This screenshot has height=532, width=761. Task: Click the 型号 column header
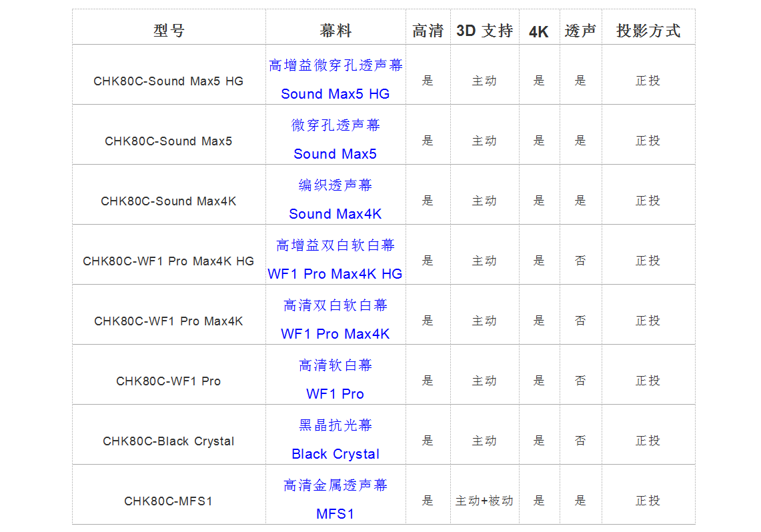[169, 31]
